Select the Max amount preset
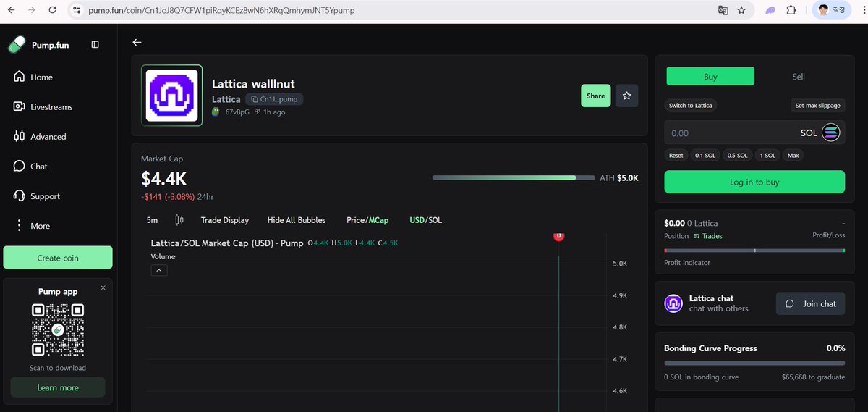The width and height of the screenshot is (868, 412). point(793,156)
